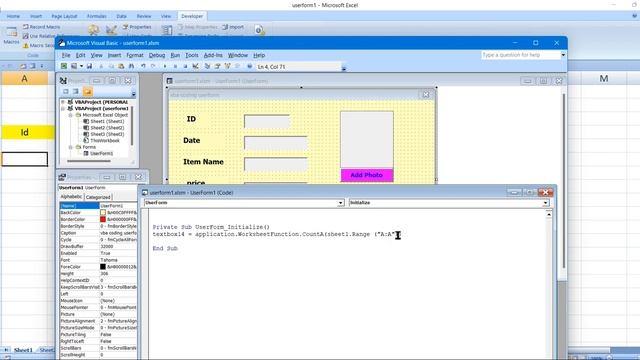Select the Caption property row
Viewport: 640px width, 360px height.
click(x=98, y=233)
